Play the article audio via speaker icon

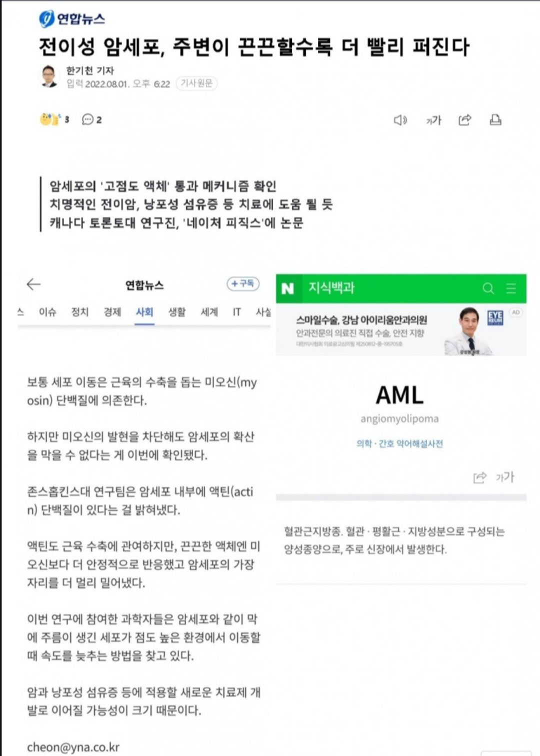click(400, 120)
